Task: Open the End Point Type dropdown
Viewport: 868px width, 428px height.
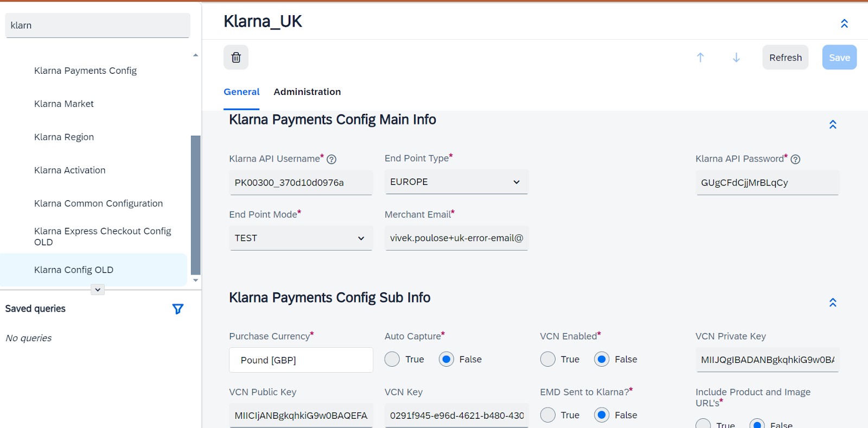Action: point(456,182)
